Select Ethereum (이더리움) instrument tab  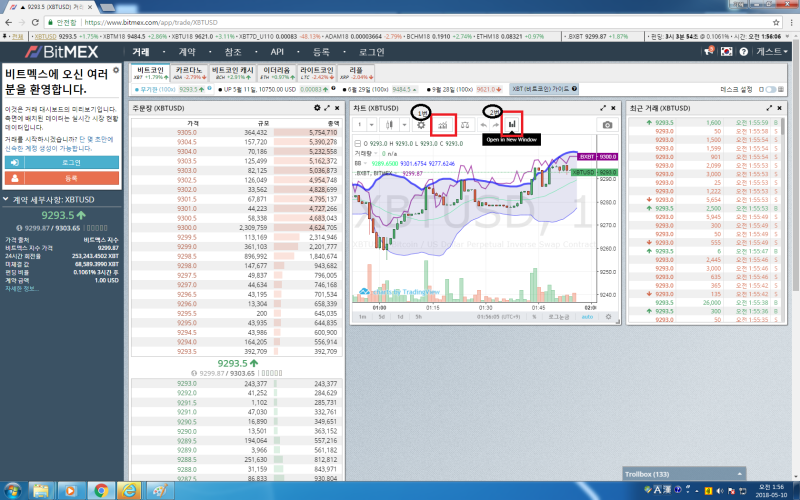[277, 72]
